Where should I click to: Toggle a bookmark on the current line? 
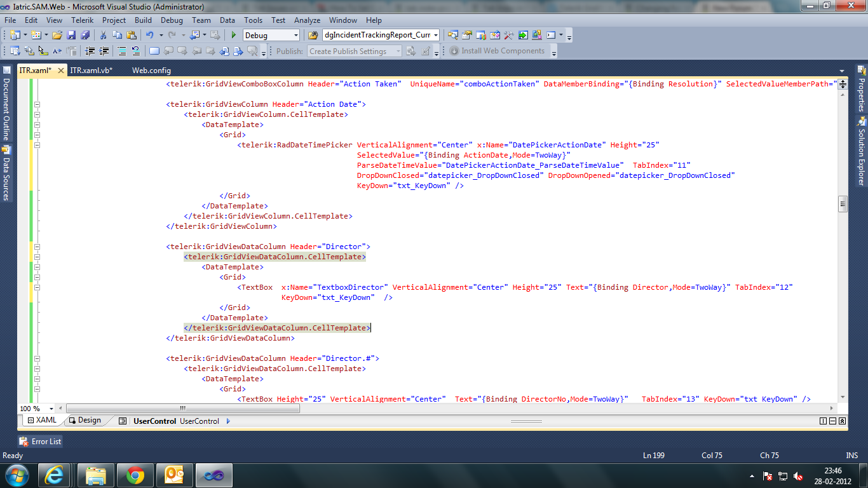click(x=154, y=51)
